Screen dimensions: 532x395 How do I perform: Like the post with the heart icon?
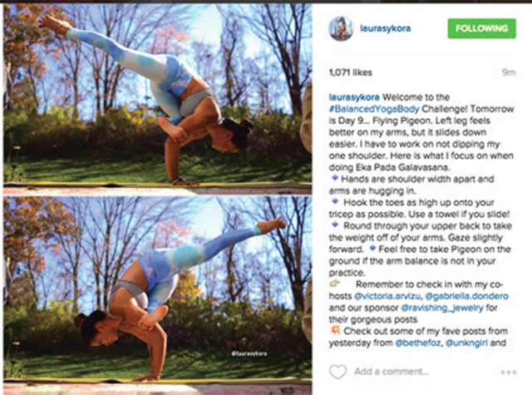(338, 372)
